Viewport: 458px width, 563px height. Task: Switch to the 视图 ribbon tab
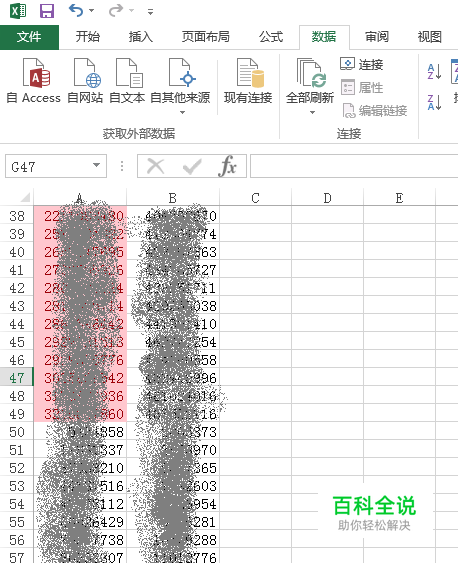[x=429, y=37]
